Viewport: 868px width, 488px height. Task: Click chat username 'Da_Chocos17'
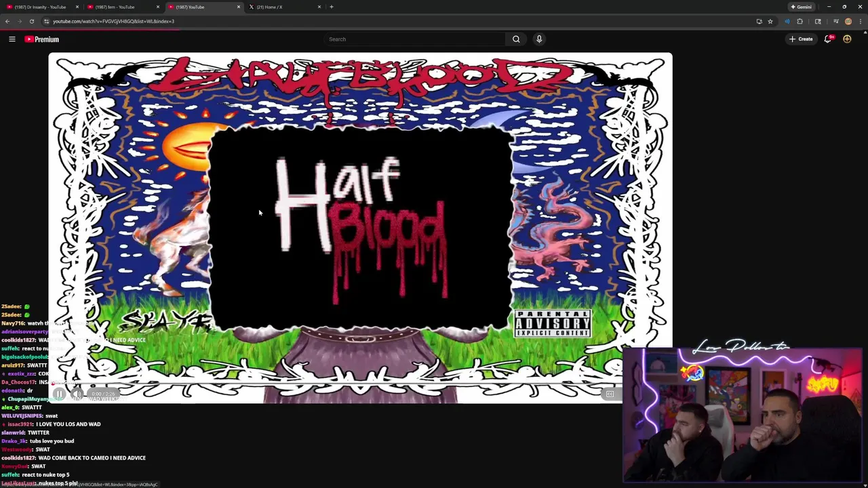coord(18,382)
